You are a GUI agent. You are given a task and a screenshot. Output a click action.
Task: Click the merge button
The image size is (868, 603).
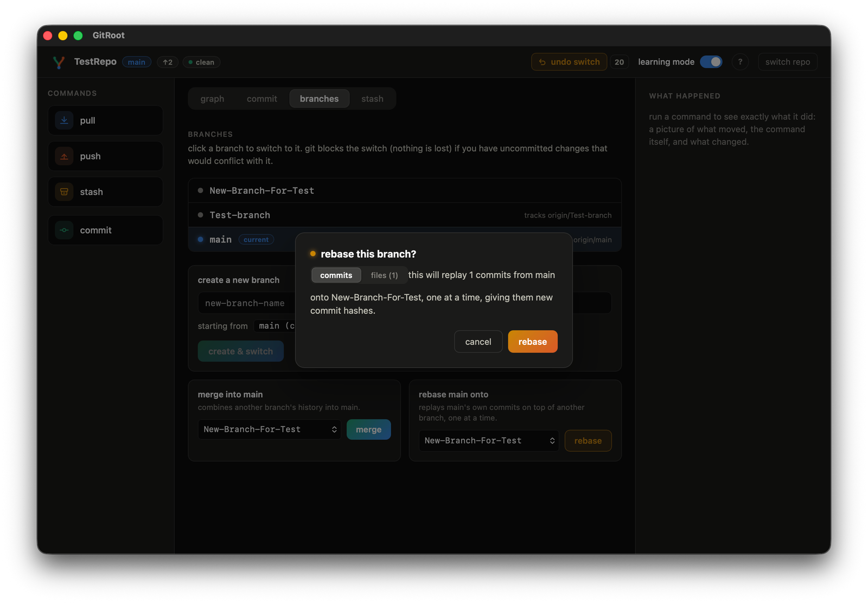pos(368,429)
